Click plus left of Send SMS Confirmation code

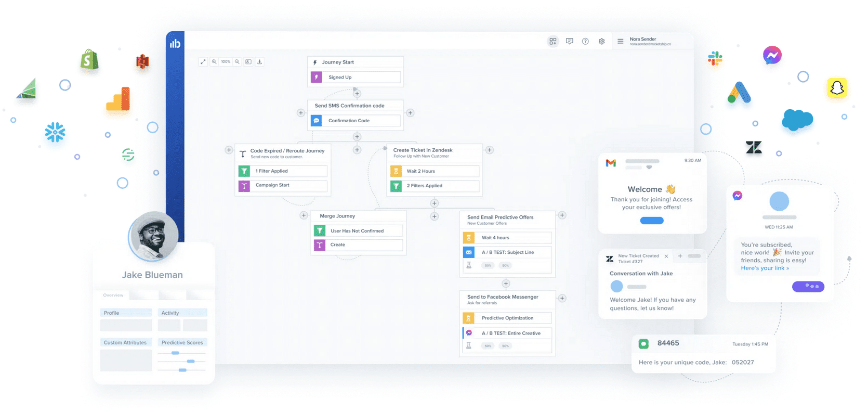point(300,113)
